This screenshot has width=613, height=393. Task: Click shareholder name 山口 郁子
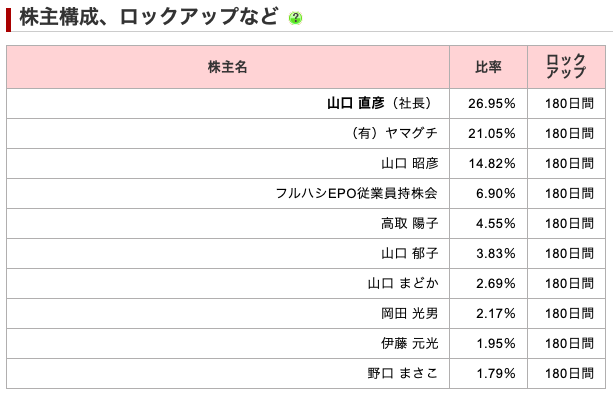click(x=410, y=253)
